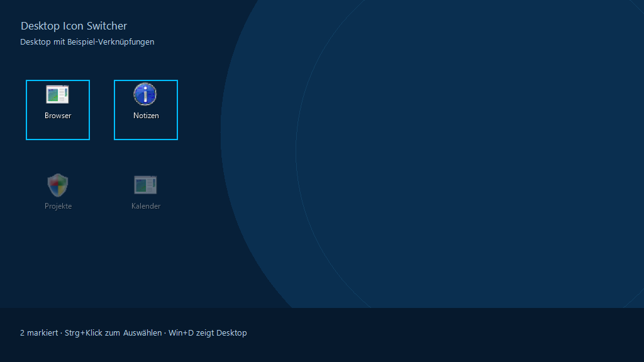The image size is (644, 362).
Task: Click the "Desktop Icon Switcher" title text
Action: [74, 26]
